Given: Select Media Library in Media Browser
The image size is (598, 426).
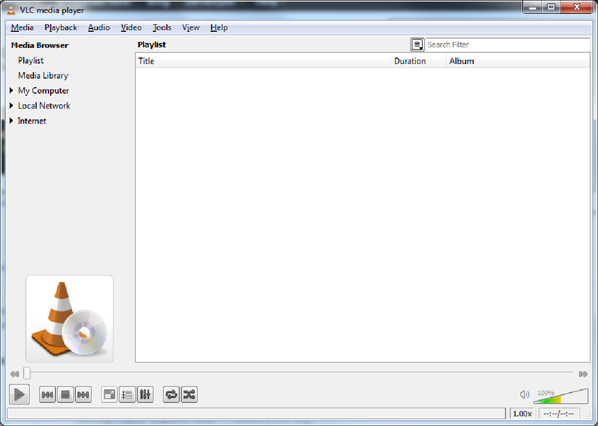Looking at the screenshot, I should click(43, 76).
